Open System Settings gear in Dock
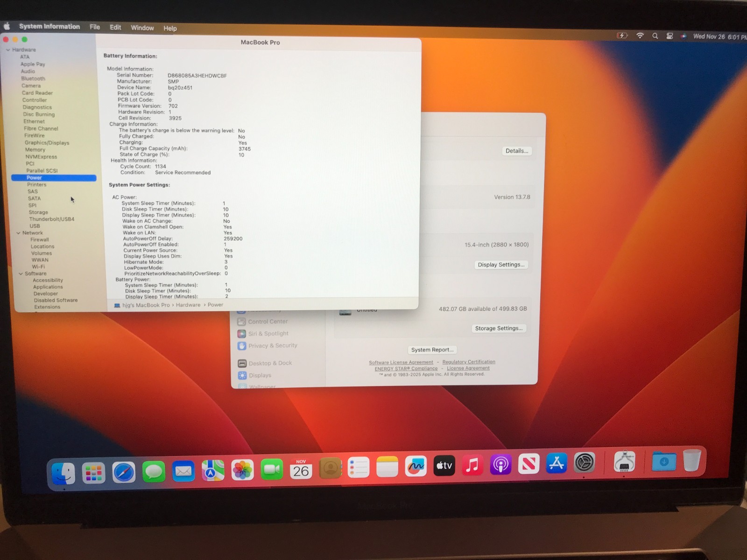Viewport: 747px width, 560px height. pos(585,463)
